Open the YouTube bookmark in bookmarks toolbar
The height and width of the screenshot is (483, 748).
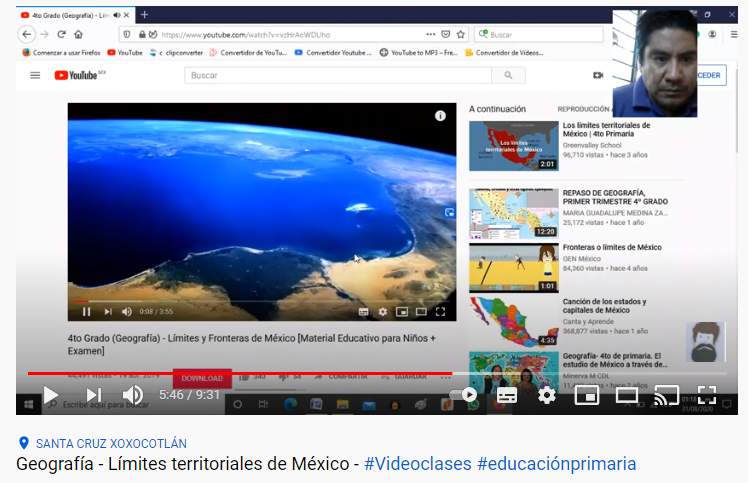coord(125,52)
